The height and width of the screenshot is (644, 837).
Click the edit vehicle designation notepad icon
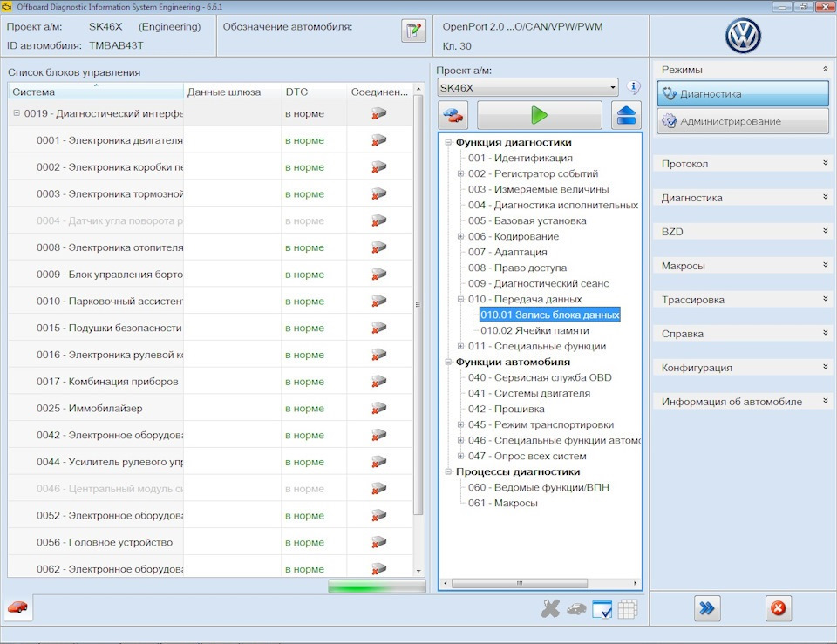click(x=413, y=31)
